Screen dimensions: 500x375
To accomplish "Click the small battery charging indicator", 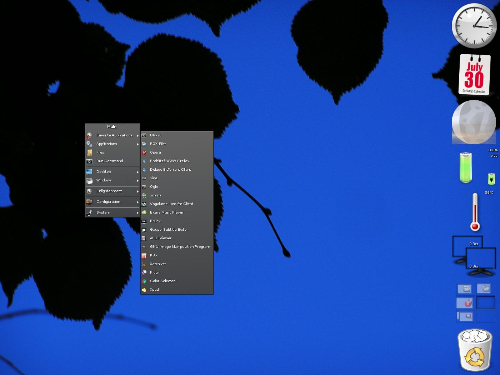I will tap(491, 179).
